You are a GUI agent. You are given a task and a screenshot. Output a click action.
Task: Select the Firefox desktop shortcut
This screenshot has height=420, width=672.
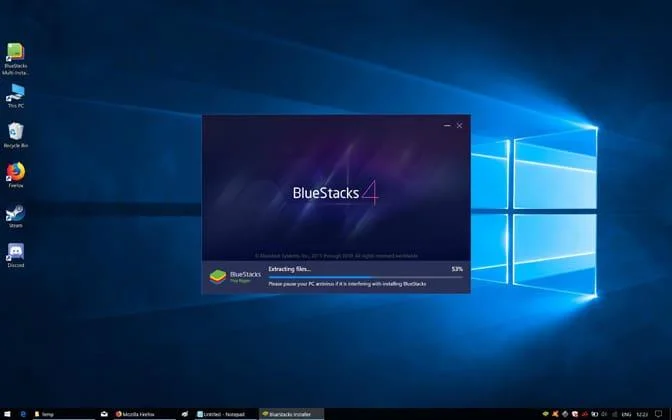pos(15,175)
